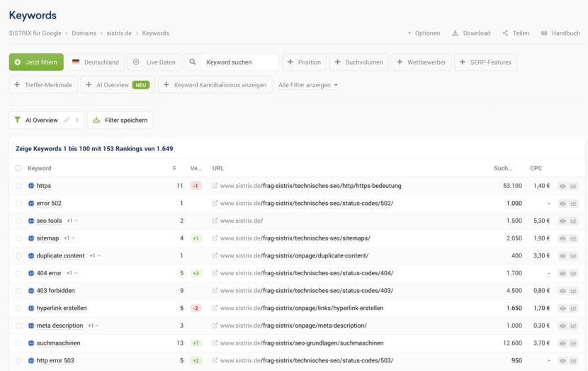Viewport: 588px width, 371px height.
Task: Open the https-bedeutung URL link
Action: (311, 186)
